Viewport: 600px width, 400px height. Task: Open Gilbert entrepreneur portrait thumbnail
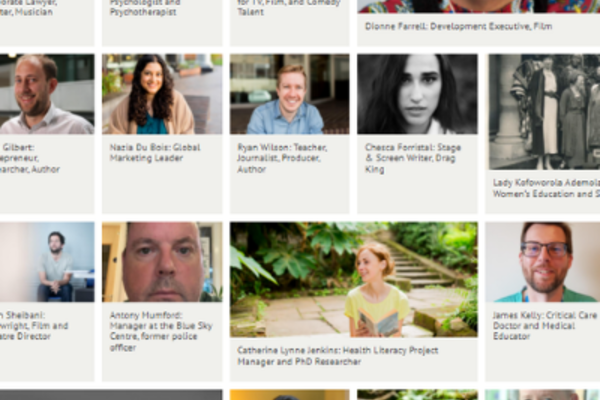point(47,94)
